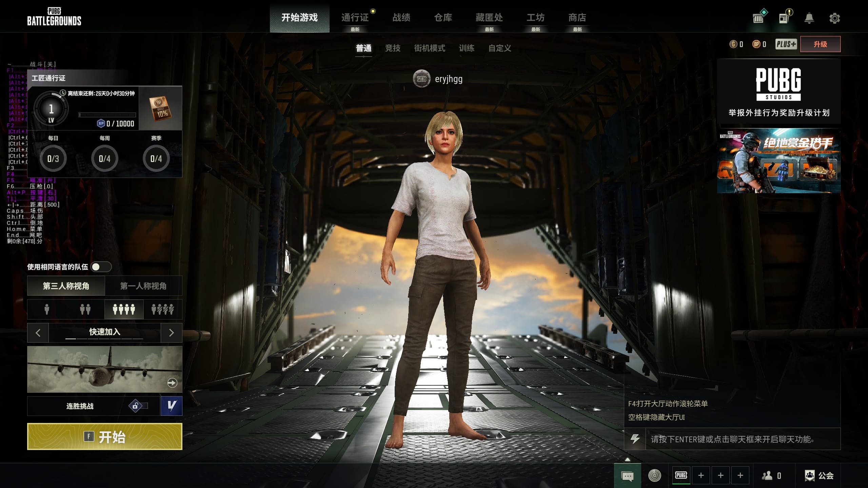Click the lightning quick-chat icon

click(x=635, y=439)
